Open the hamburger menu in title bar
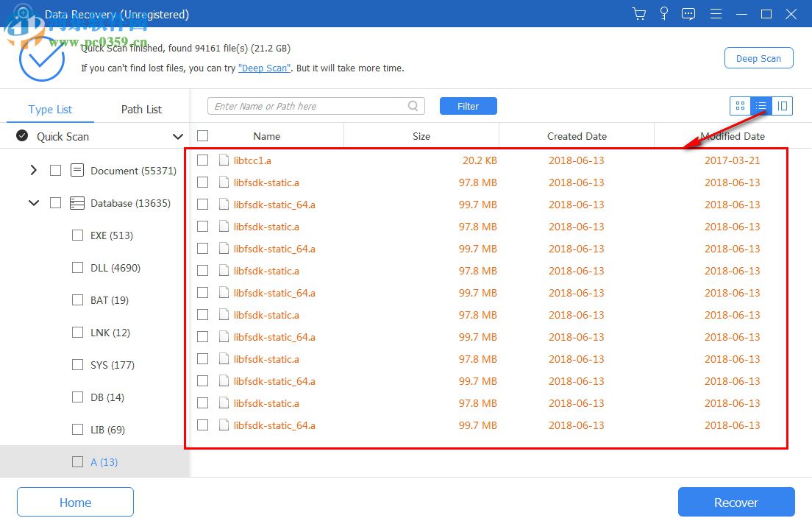Viewport: 812px width, 532px height. tap(716, 14)
